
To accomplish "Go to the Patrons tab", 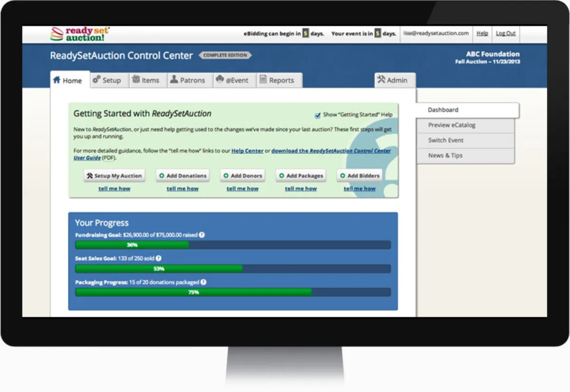I will coord(189,80).
